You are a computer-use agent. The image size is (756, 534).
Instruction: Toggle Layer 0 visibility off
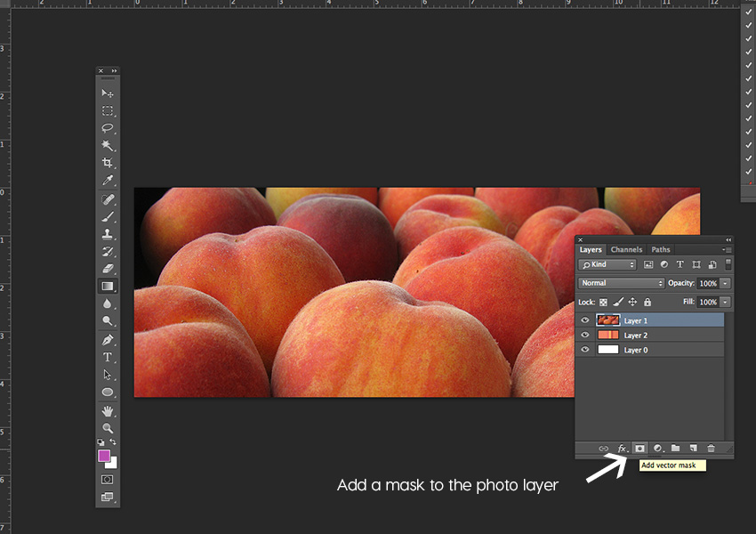(584, 349)
